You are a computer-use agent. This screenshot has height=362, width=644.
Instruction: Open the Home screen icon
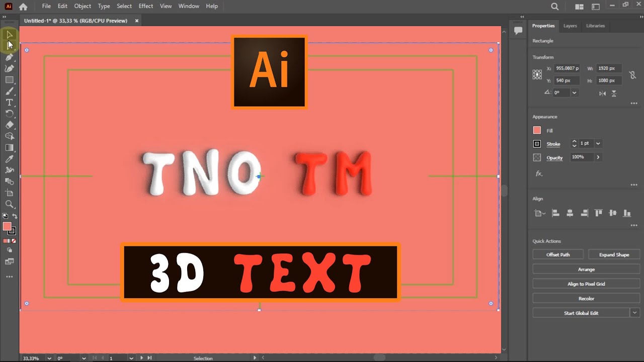pos(23,7)
